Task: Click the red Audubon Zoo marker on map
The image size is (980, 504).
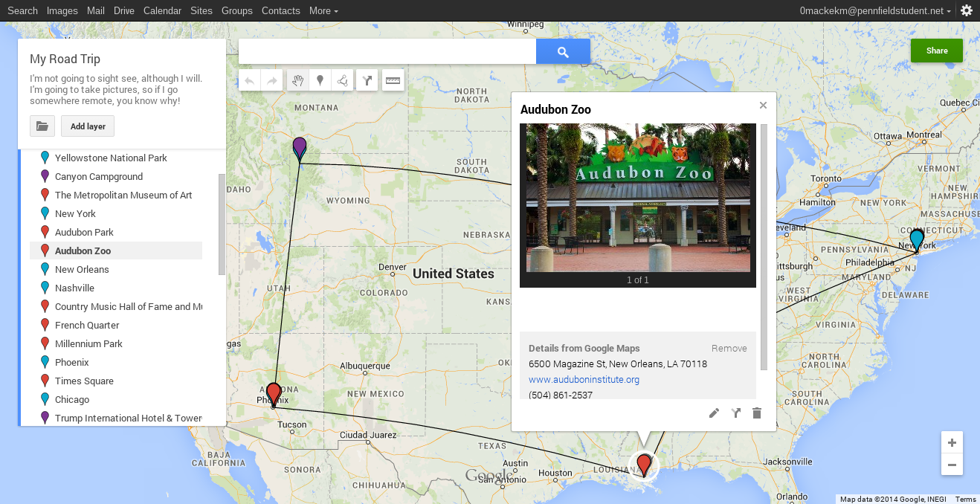Action: (644, 465)
